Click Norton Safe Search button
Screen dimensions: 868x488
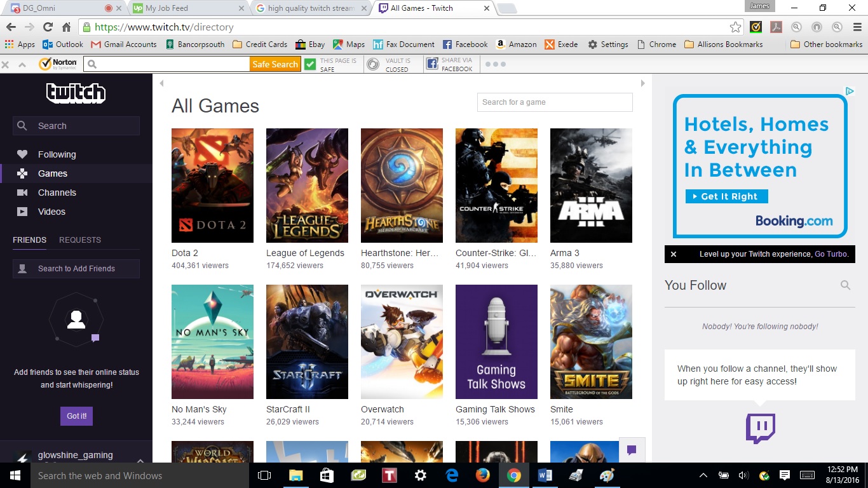(275, 64)
